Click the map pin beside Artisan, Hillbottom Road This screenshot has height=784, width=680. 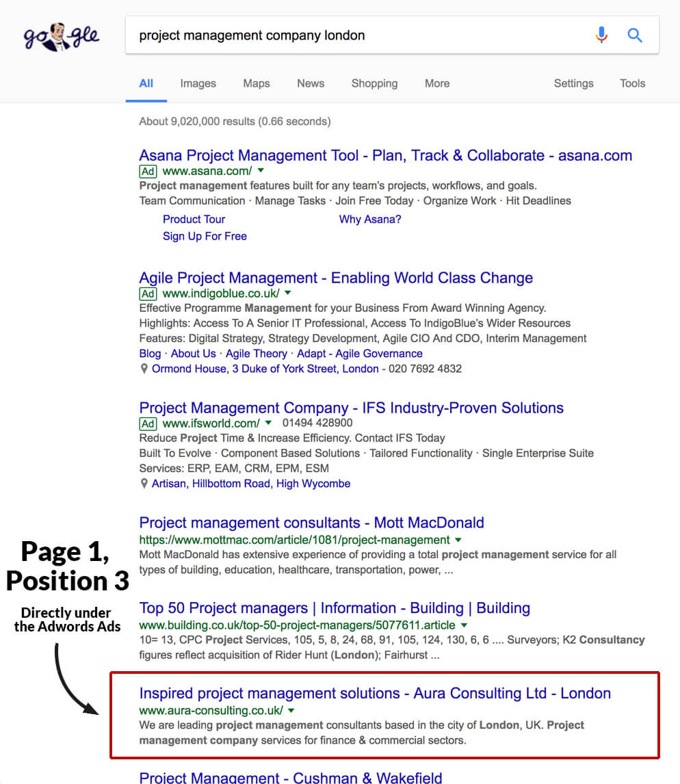pos(144,484)
